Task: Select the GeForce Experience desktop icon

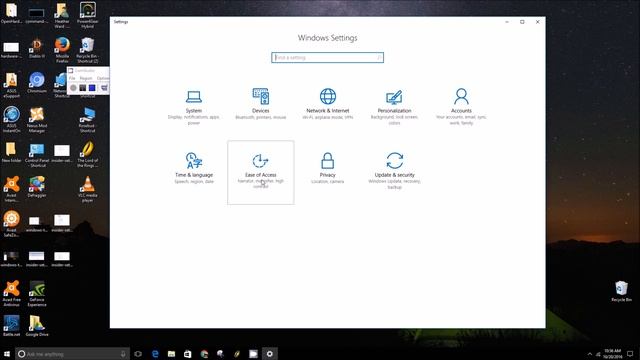Action: coord(37,293)
